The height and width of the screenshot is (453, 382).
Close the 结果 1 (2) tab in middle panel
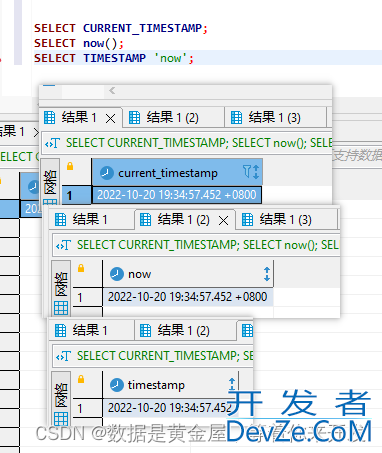click(223, 220)
